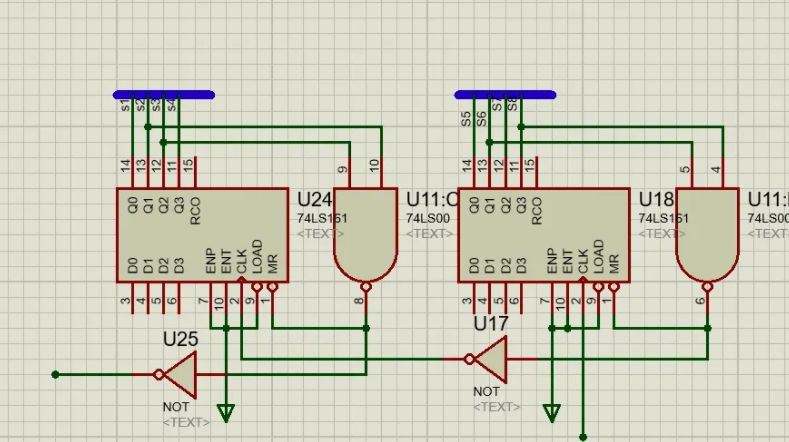The image size is (789, 442).
Task: Click the NOT label under the U17 inverter
Action: tap(486, 392)
